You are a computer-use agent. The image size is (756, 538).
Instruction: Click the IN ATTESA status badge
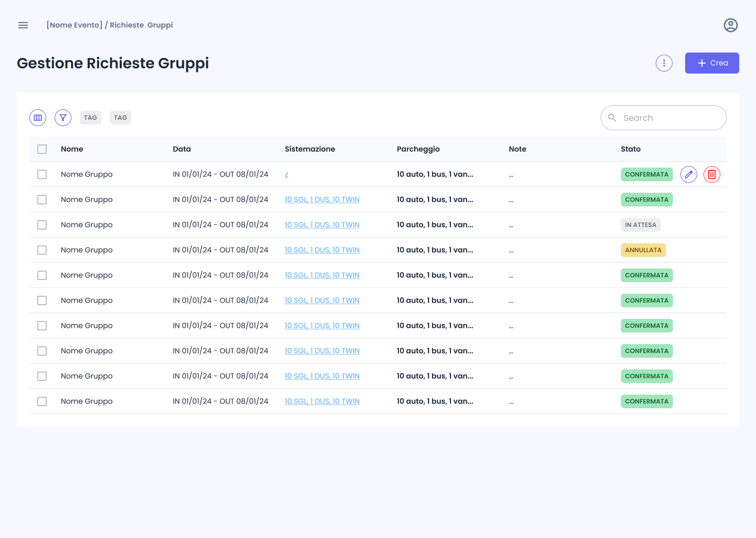point(640,225)
